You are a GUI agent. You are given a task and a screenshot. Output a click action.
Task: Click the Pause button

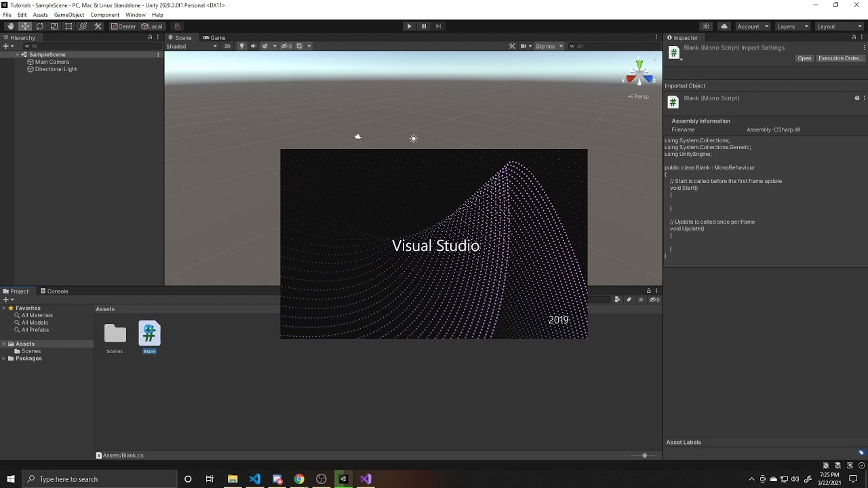[x=424, y=26]
